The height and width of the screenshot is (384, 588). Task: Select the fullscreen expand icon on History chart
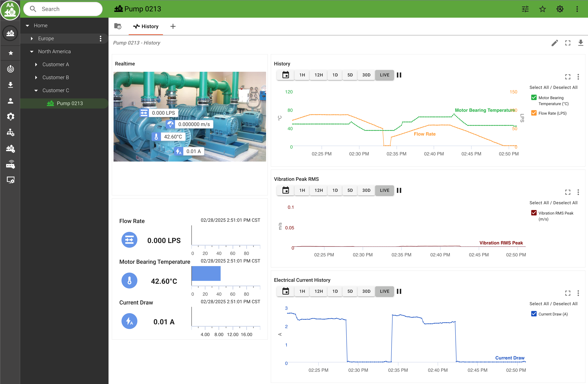coord(567,77)
